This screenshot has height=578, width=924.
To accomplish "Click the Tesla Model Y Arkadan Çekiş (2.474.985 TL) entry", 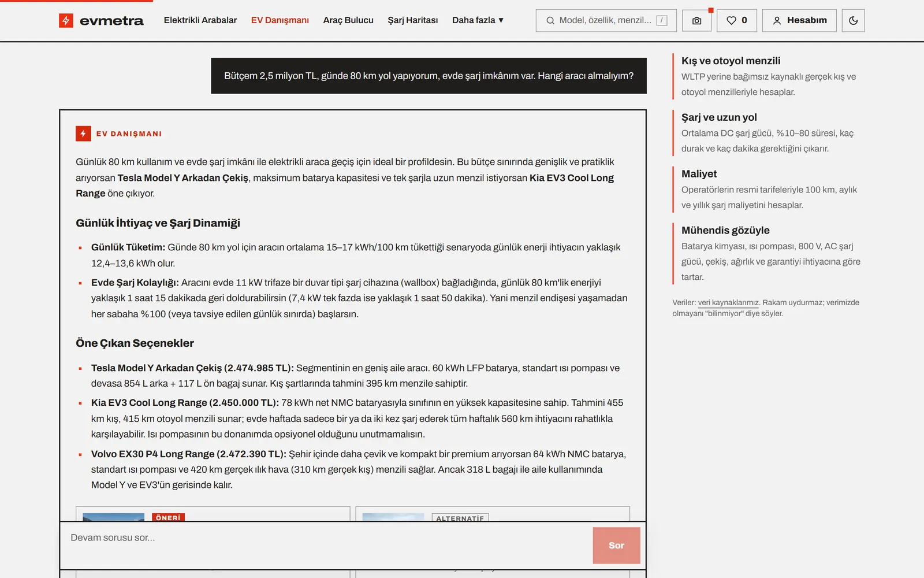I will tap(192, 368).
